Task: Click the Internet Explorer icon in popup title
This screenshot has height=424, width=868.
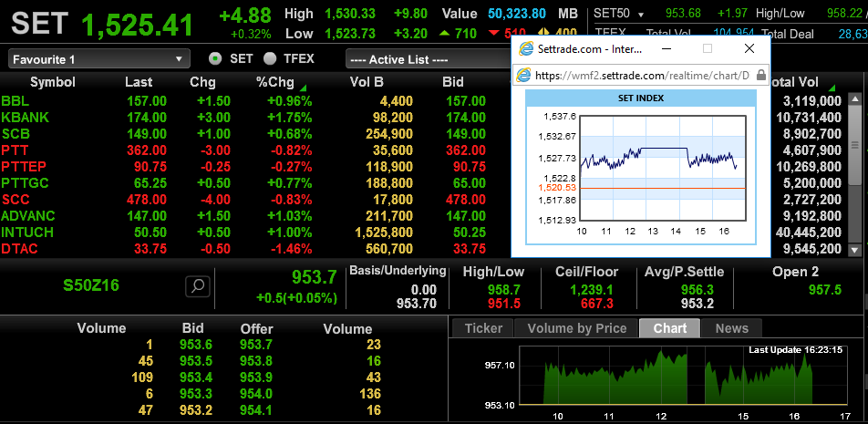Action: pos(525,48)
